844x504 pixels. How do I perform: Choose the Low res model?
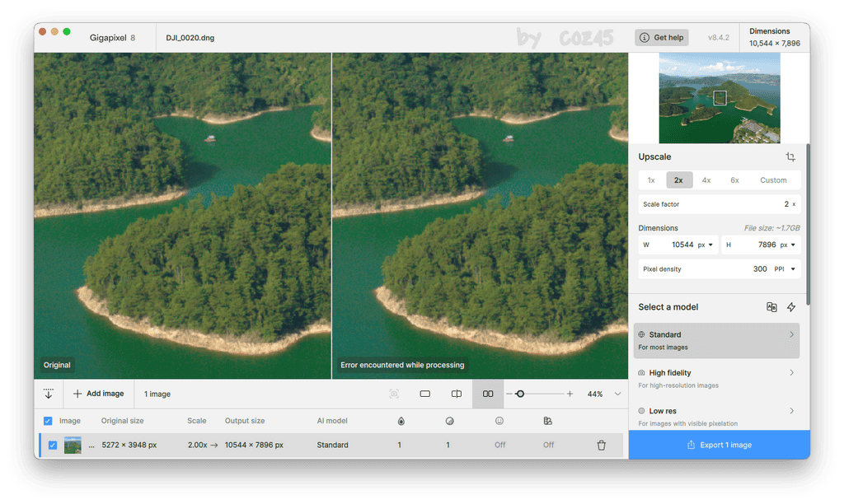(x=716, y=417)
